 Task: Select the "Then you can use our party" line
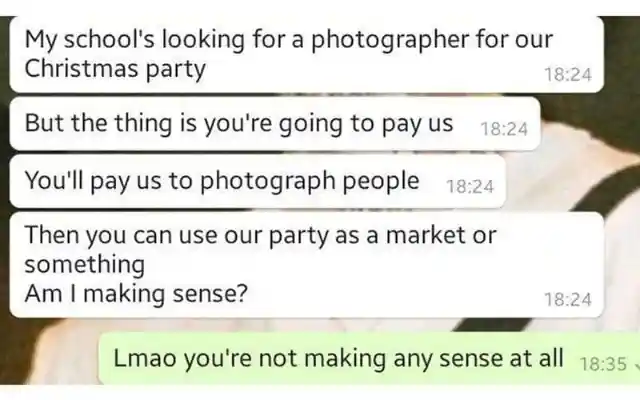[x=260, y=236]
